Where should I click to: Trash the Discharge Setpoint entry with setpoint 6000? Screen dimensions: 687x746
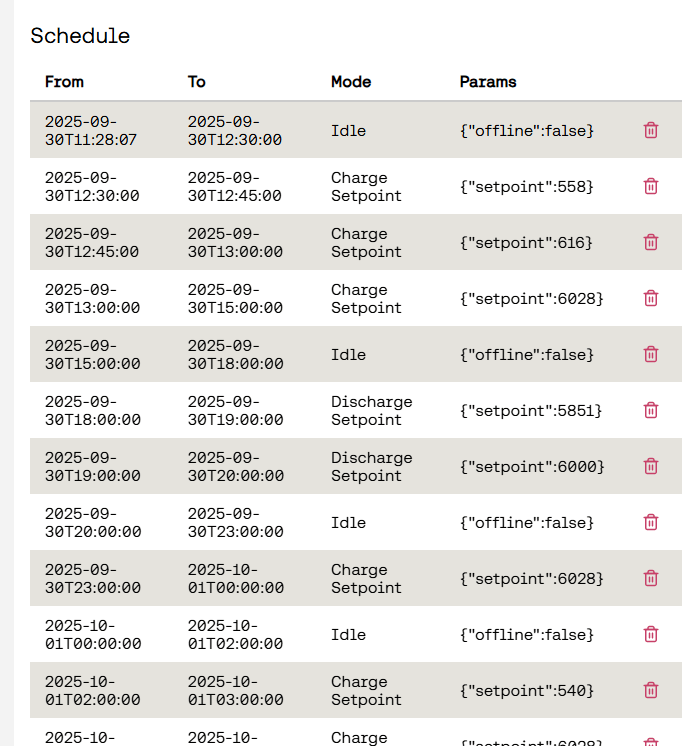coord(651,466)
